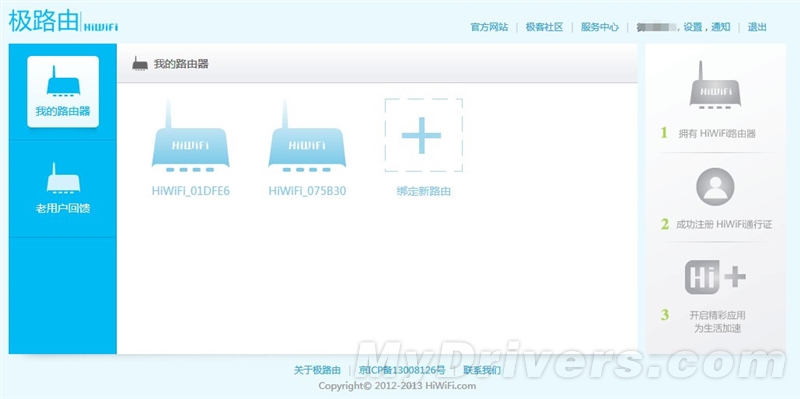Click 退出 to log out

[x=757, y=27]
